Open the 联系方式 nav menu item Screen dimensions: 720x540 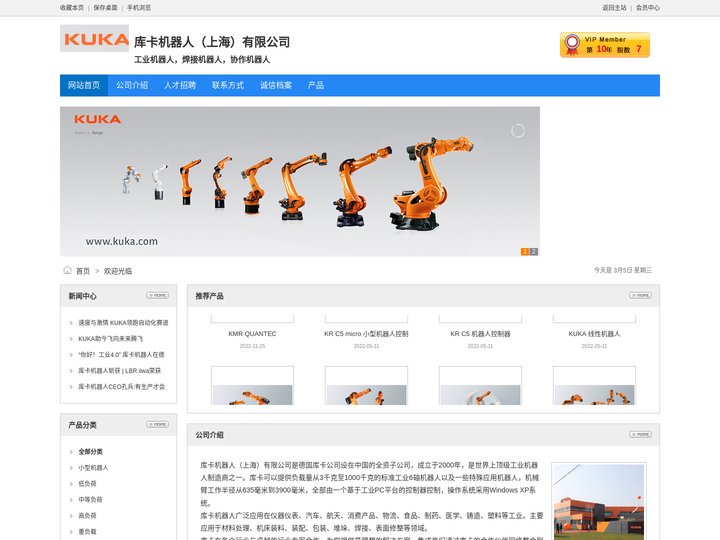tap(228, 85)
